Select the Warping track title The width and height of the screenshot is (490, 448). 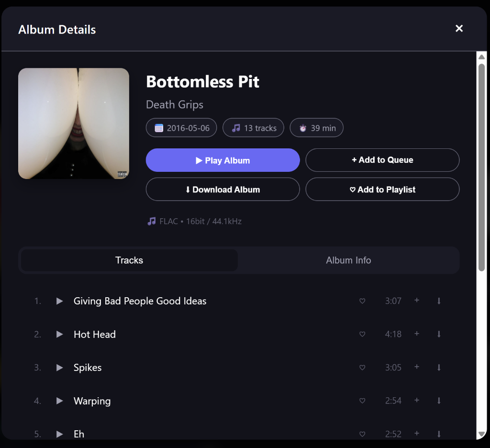(92, 401)
